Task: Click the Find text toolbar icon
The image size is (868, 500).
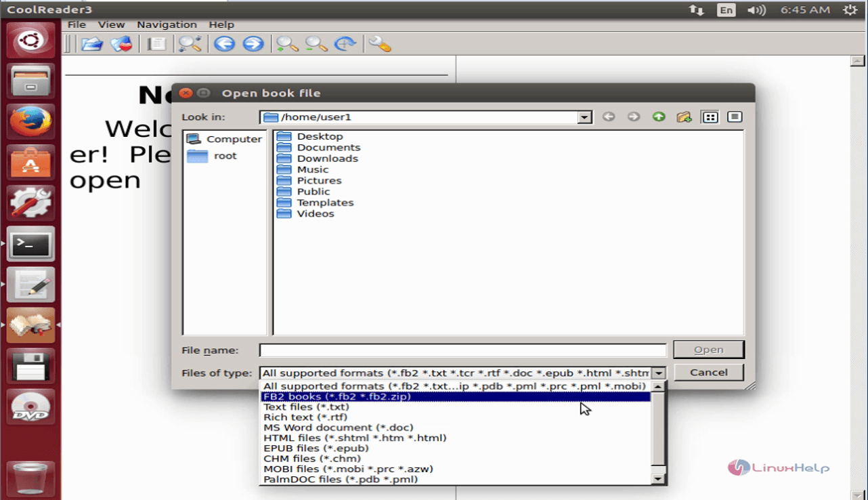Action: click(190, 44)
